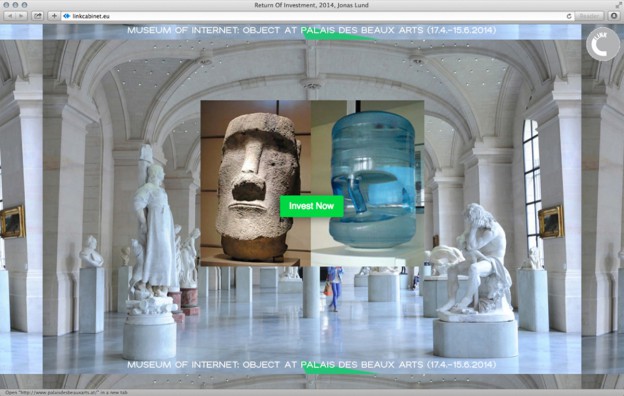This screenshot has width=624, height=396.
Task: Zoom window with the green traffic light
Action: click(25, 5)
